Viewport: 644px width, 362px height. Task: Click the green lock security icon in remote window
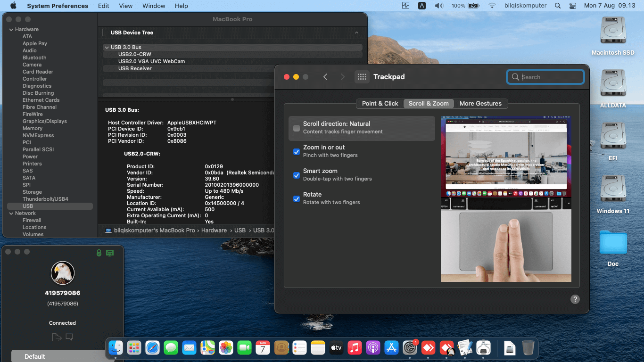coord(99,253)
